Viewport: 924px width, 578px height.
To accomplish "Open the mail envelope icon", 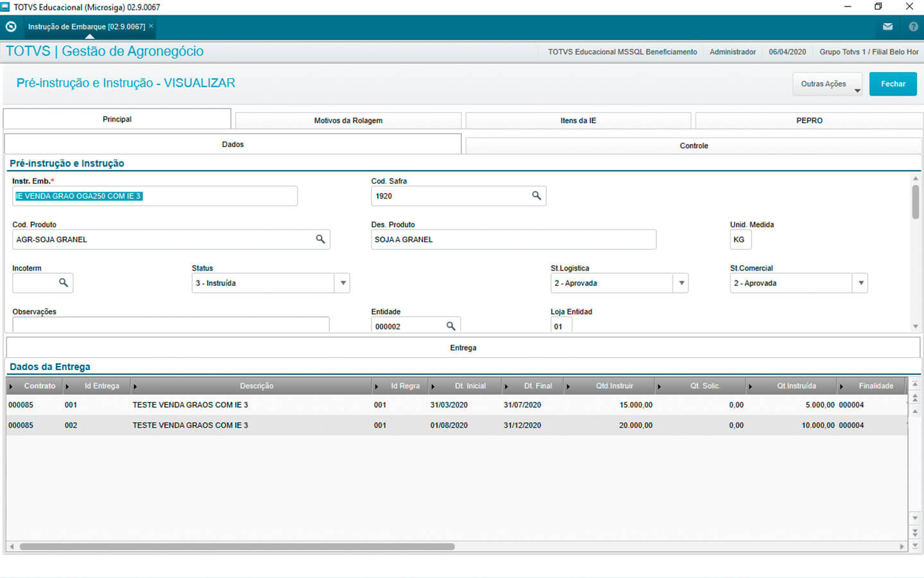I will 887,27.
